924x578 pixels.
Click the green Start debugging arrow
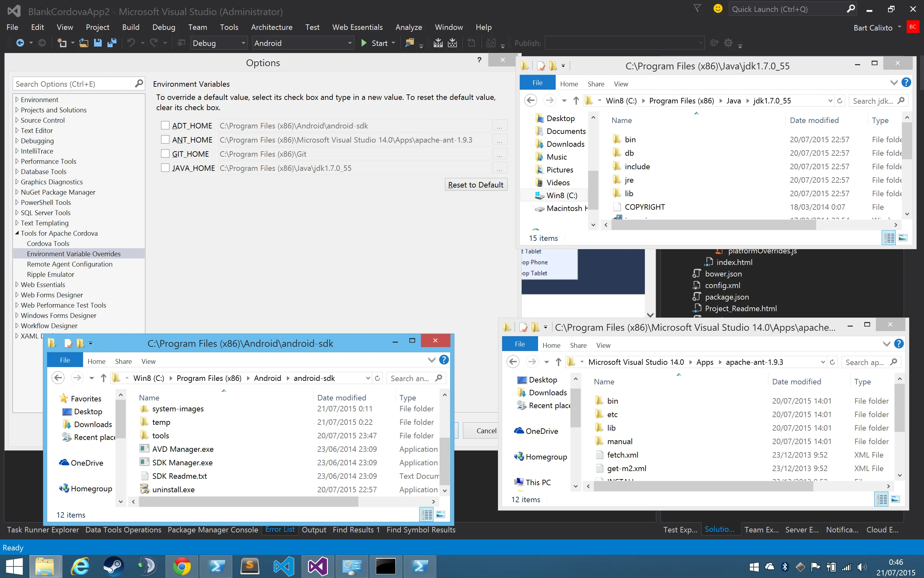coord(364,43)
